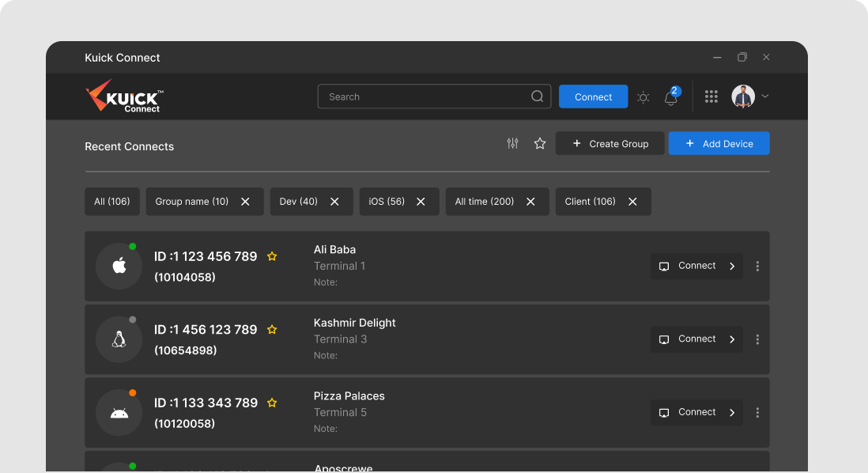Select the All (106) filter tab
The width and height of the screenshot is (868, 473).
tap(111, 202)
